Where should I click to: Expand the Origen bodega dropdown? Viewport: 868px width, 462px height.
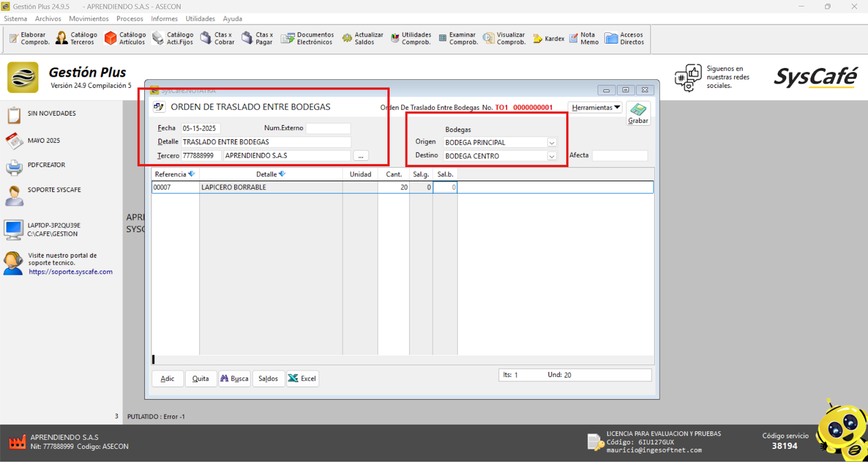click(x=552, y=143)
